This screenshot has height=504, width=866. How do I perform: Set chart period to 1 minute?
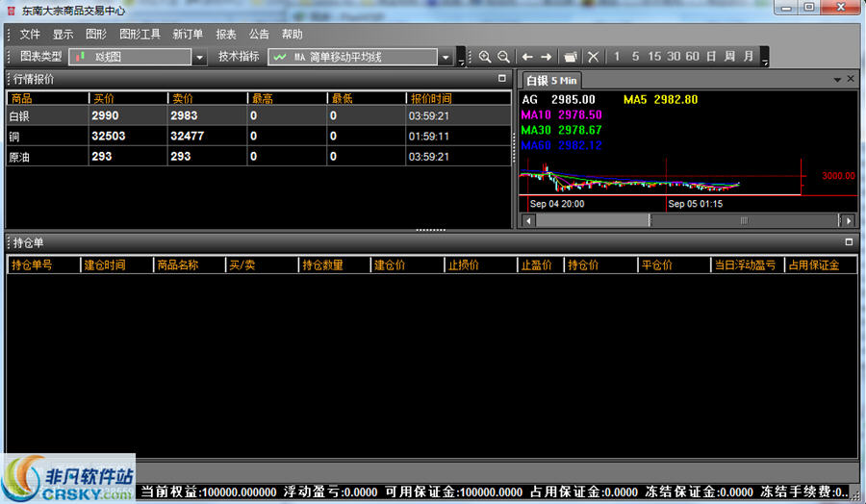[617, 57]
